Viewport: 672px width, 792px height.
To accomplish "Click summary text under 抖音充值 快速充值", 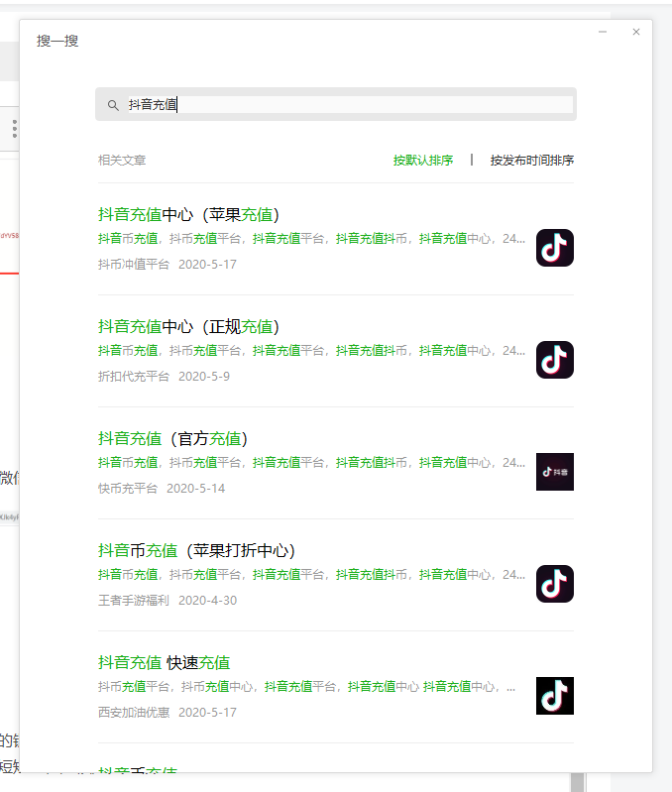I will pos(306,687).
